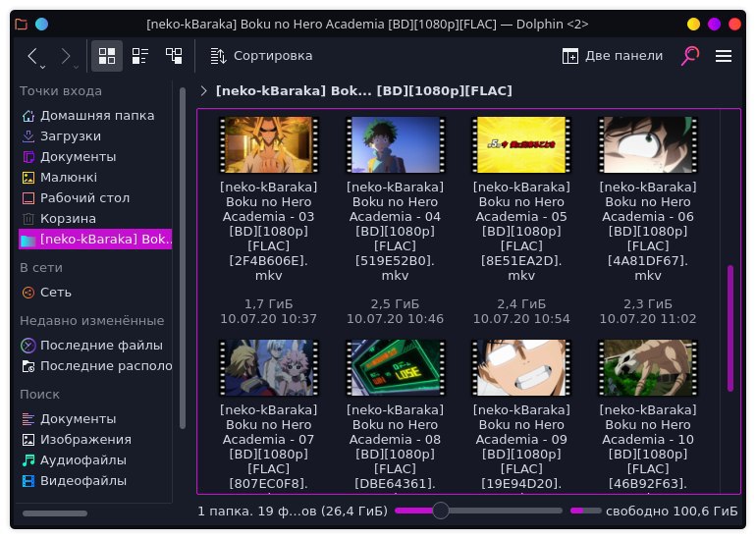
Task: Open Корзина trash place
Action: 95,219
